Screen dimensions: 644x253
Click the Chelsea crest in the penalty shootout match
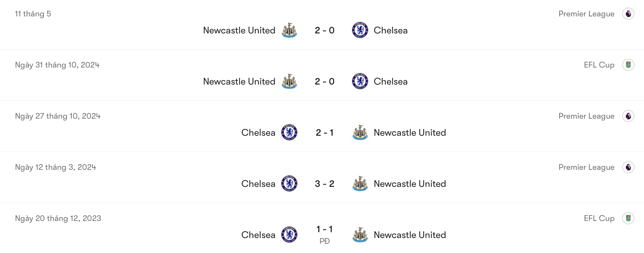[289, 235]
